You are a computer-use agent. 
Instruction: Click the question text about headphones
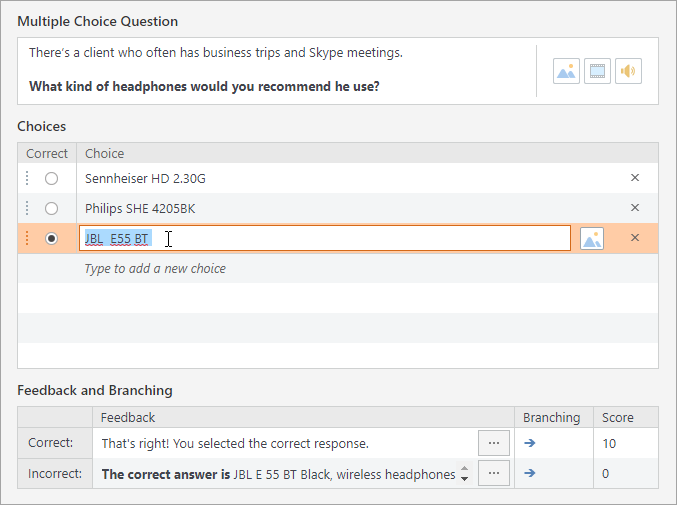click(x=204, y=86)
